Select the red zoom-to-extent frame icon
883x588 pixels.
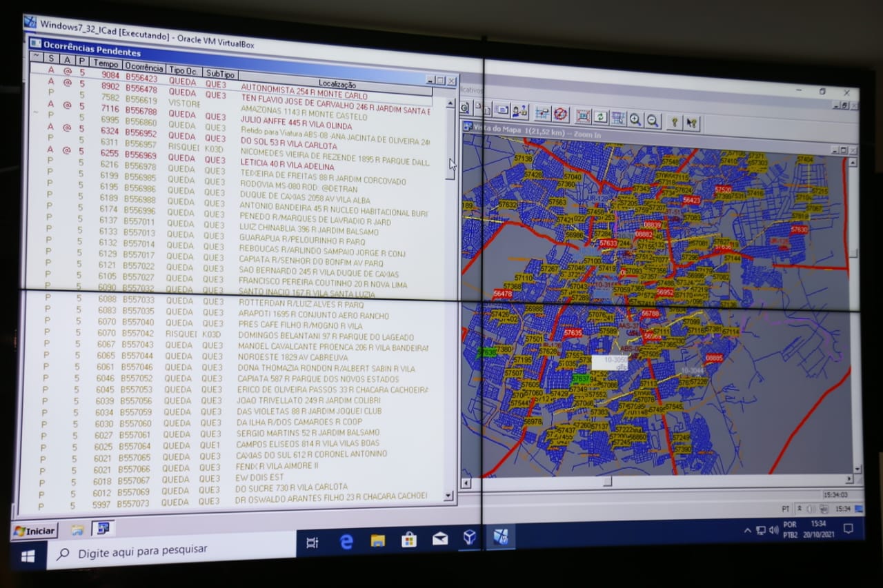[x=583, y=116]
